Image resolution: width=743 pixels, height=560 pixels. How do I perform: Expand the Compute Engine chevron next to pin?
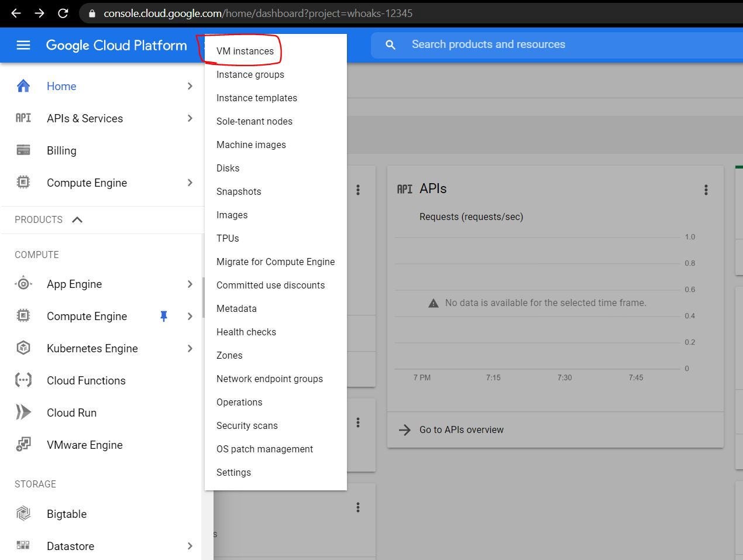pyautogui.click(x=190, y=316)
